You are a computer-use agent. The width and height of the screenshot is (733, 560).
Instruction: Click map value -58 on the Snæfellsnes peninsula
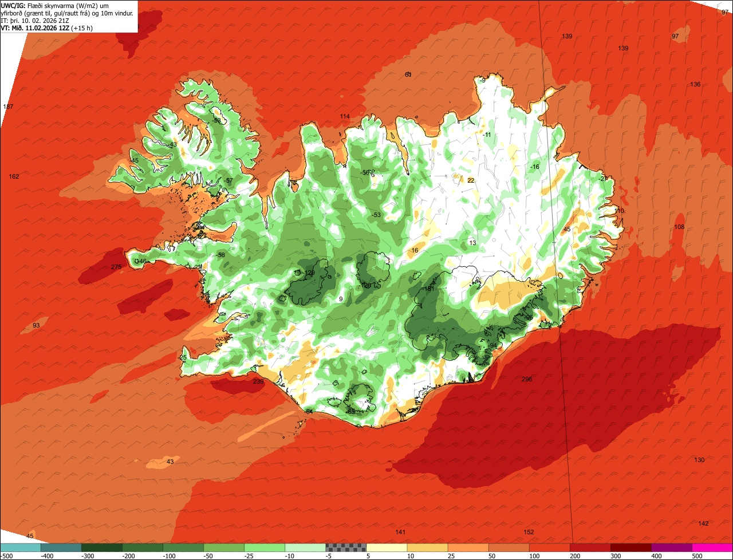tap(220, 255)
